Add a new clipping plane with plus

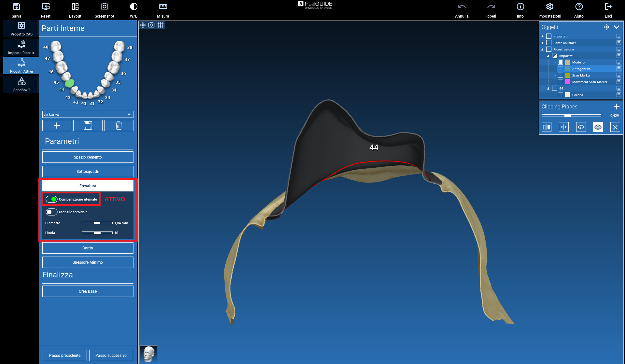click(616, 106)
